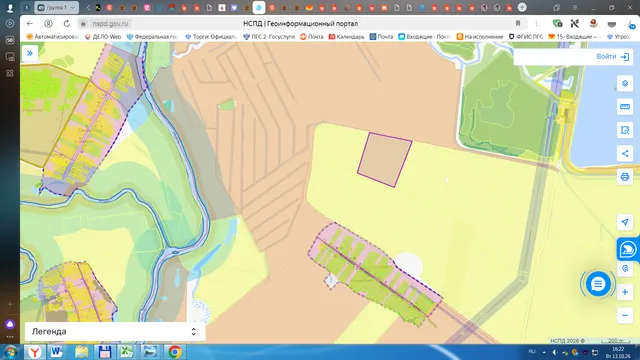Open the browser hamburger menu
640x360 pixels.
(575, 7)
